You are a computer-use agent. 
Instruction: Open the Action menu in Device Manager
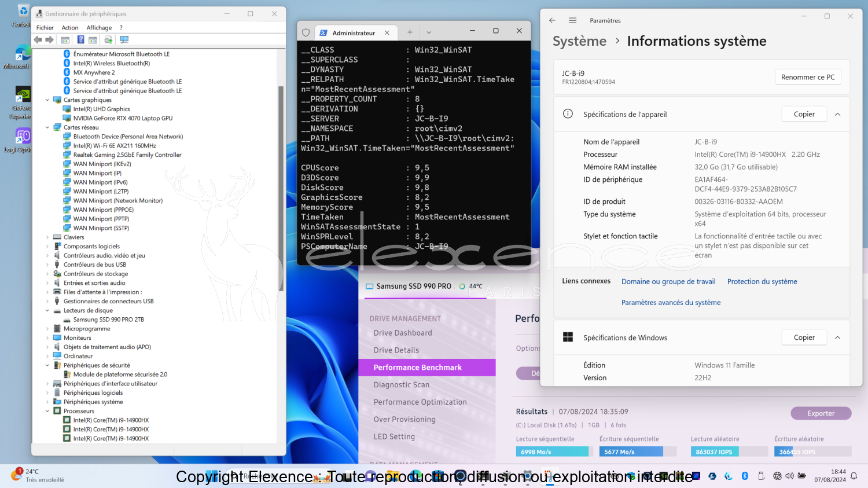point(70,28)
